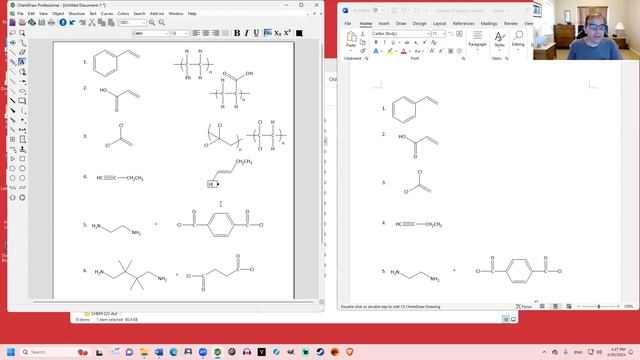Open the Word File tab
This screenshot has width=640, height=360.
coord(347,24)
